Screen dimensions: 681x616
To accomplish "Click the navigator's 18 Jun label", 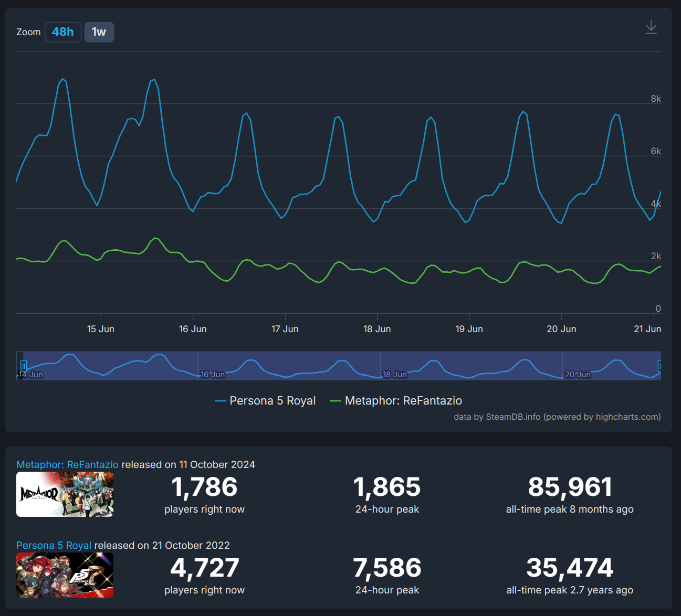I will [394, 375].
